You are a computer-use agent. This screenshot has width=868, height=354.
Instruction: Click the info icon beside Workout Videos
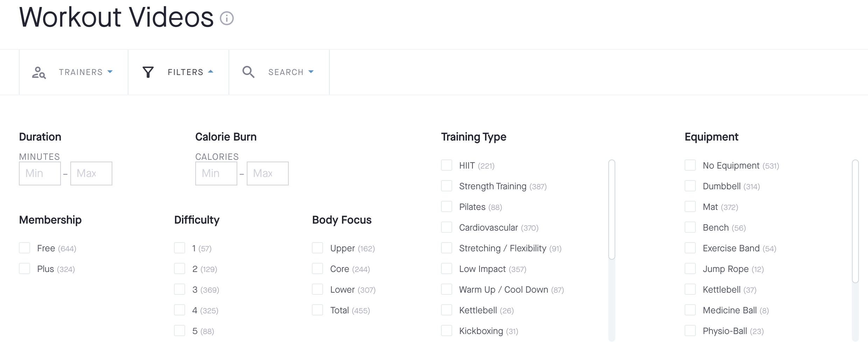[226, 18]
